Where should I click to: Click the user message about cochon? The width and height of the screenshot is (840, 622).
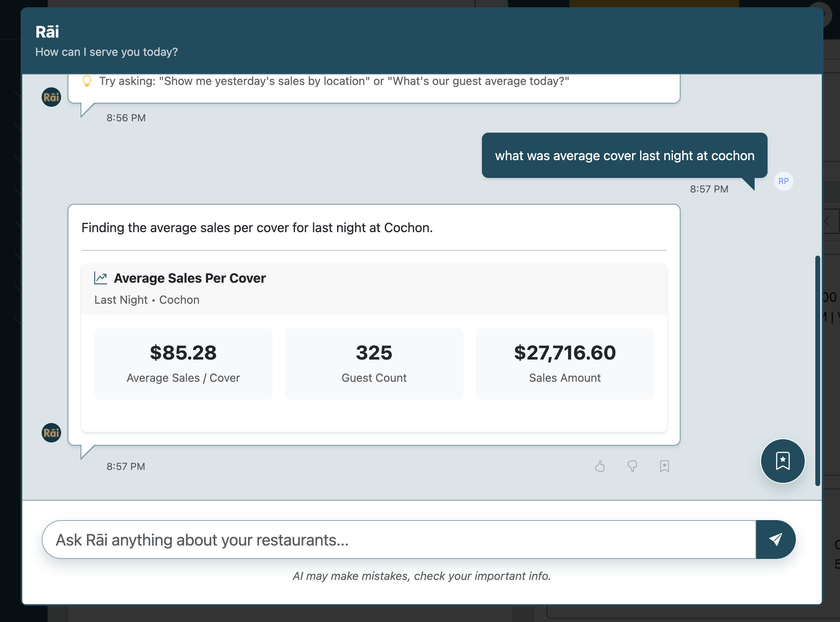(x=624, y=156)
